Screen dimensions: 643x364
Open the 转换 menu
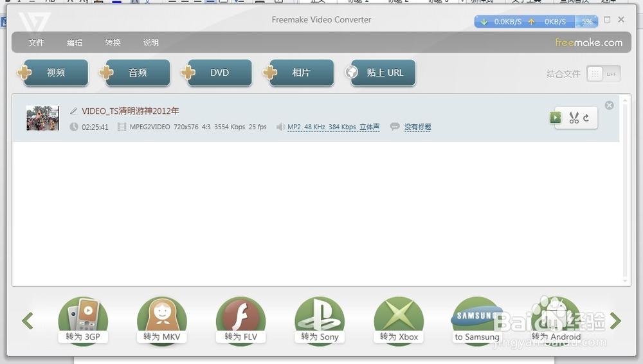[113, 42]
